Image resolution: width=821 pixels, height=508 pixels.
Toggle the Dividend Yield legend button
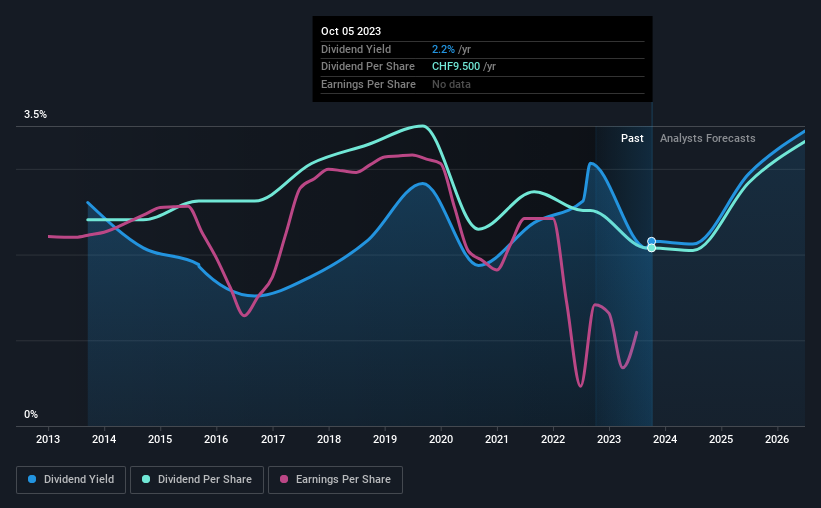(71, 480)
